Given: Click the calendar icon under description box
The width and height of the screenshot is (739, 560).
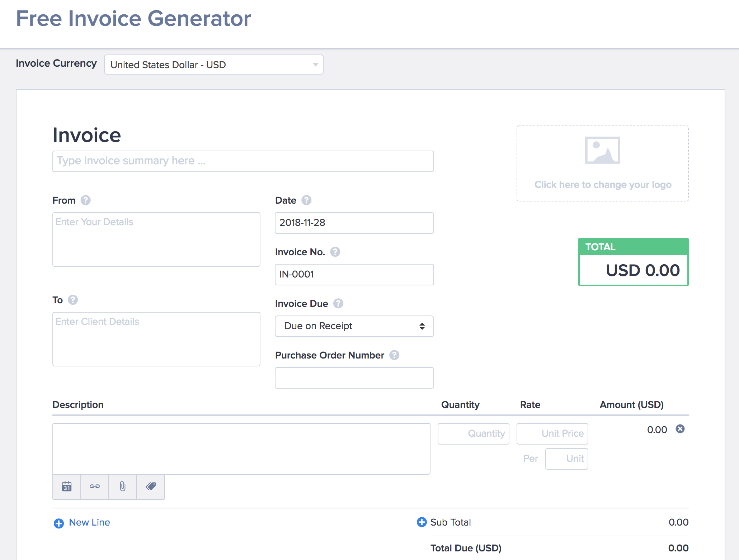Looking at the screenshot, I should point(67,487).
